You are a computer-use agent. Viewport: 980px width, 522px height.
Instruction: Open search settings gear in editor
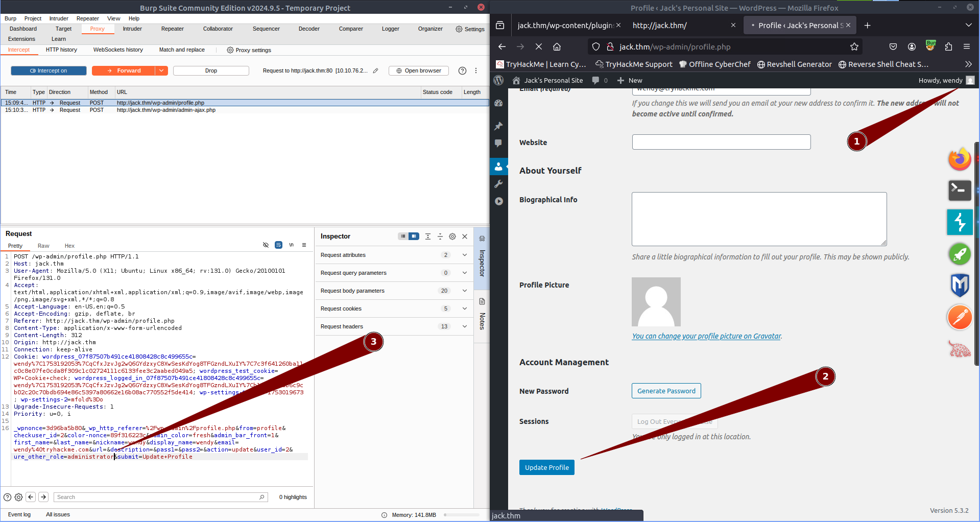[18, 497]
